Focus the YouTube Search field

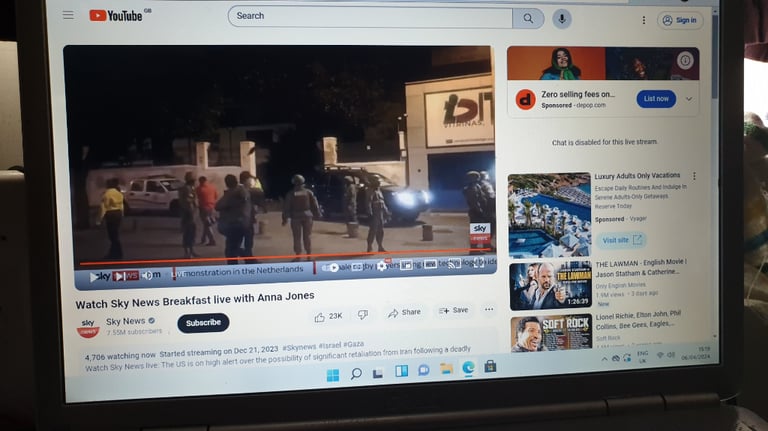(x=370, y=17)
